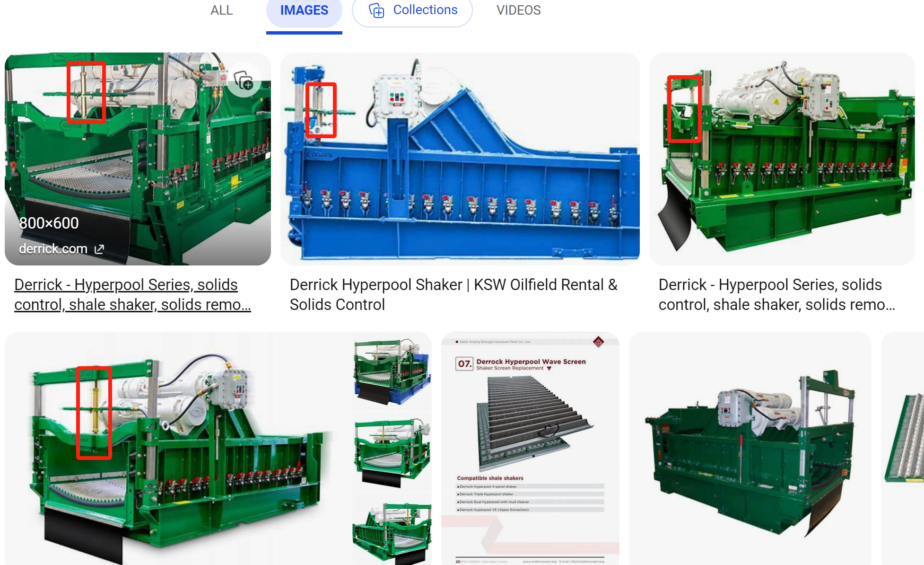This screenshot has width=924, height=565.
Task: Open the dark green shaker image beside the Wave Screen catalog
Action: pyautogui.click(x=750, y=448)
